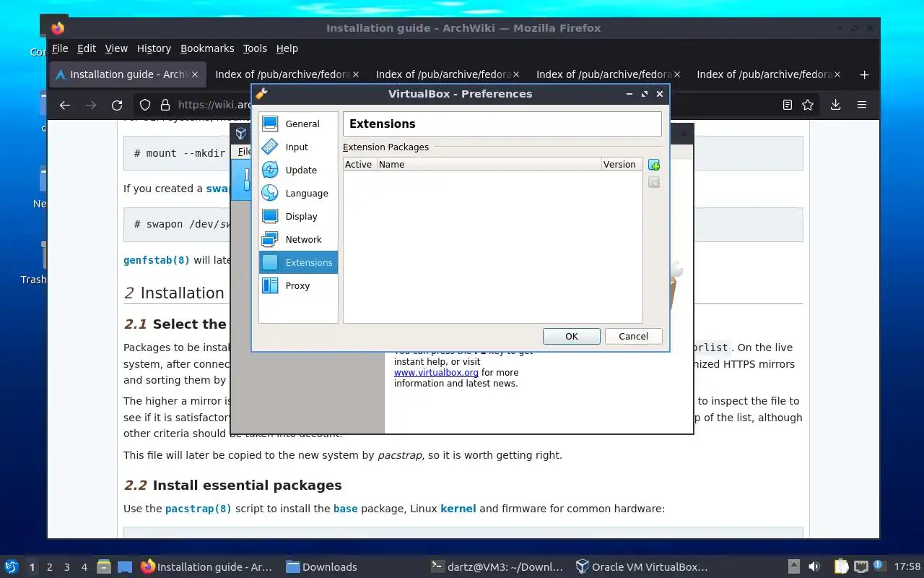Screen dimensions: 924x578
Task: Open Firefox Help menu
Action: tap(287, 48)
